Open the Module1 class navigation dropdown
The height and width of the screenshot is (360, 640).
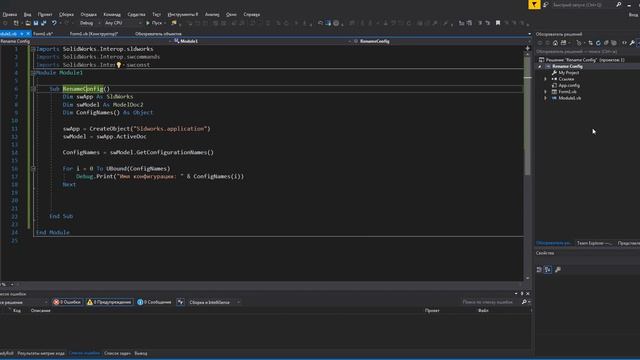click(x=261, y=41)
